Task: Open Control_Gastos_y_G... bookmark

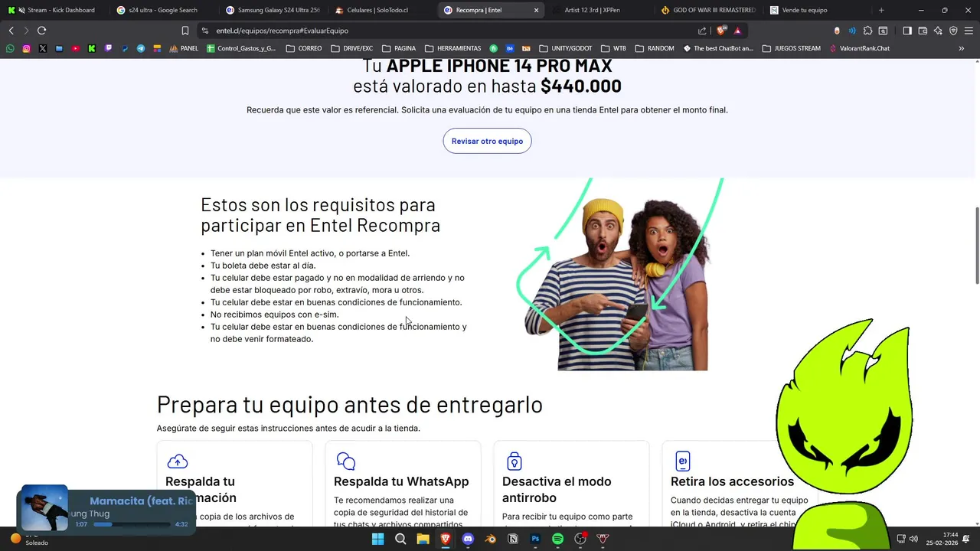Action: click(241, 48)
